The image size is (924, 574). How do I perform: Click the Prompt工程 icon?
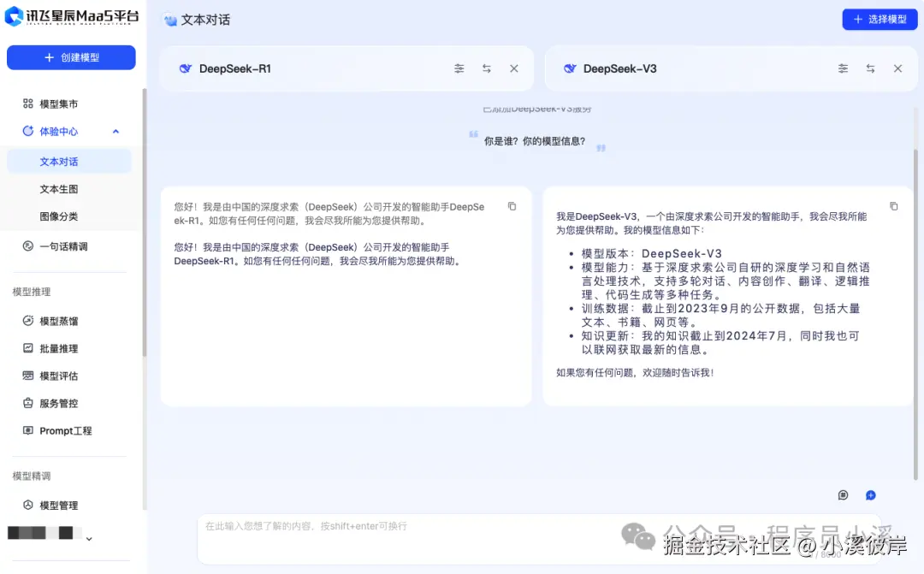click(x=27, y=430)
